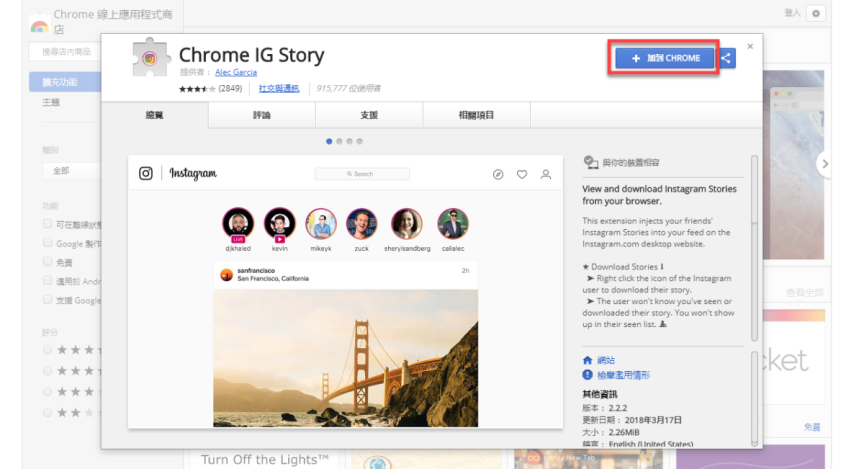Select the 總覽 overview tab
Screen dimensions: 864x469
(x=155, y=115)
